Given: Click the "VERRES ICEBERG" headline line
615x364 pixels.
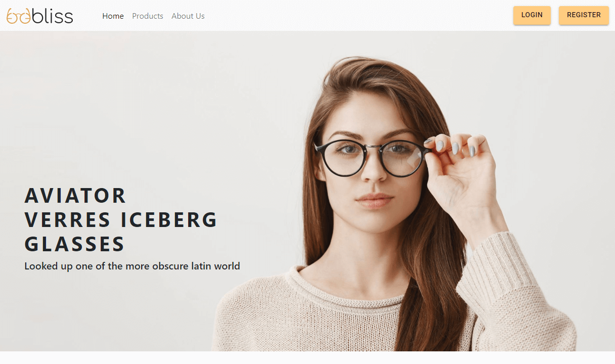Looking at the screenshot, I should [121, 220].
